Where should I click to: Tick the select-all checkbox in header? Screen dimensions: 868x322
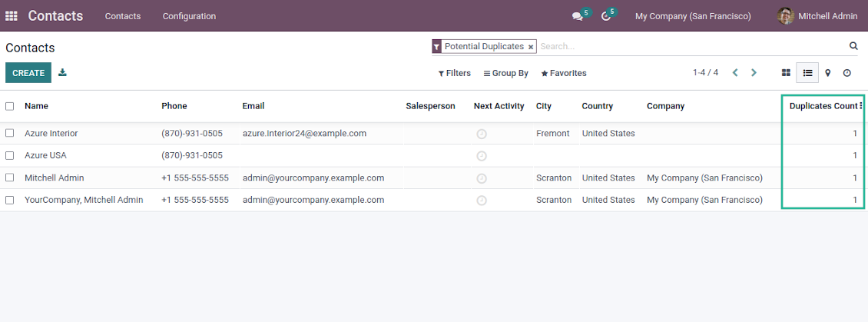pos(10,106)
